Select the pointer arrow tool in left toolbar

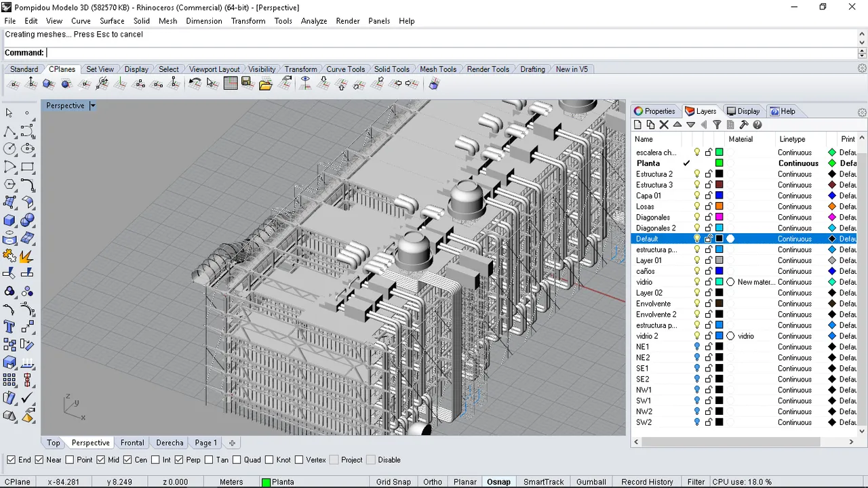coord(9,113)
